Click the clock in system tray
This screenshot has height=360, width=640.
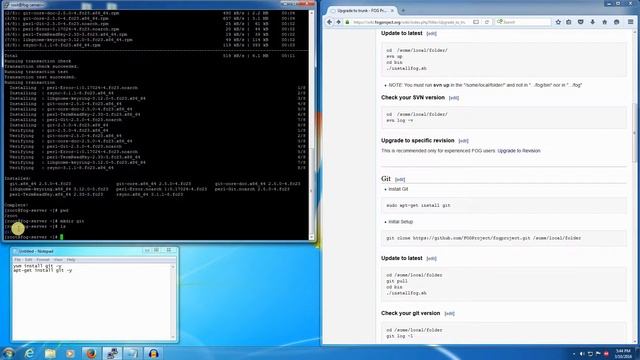(623, 353)
